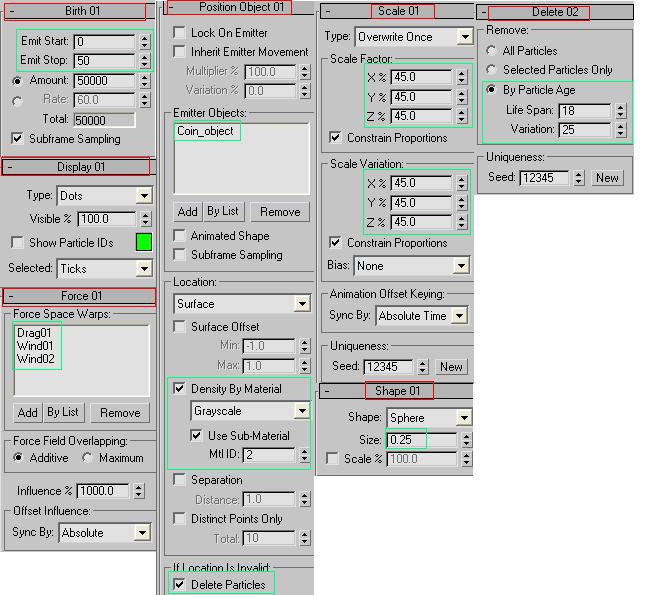Click the Emit Start spinner arrows

tap(144, 43)
